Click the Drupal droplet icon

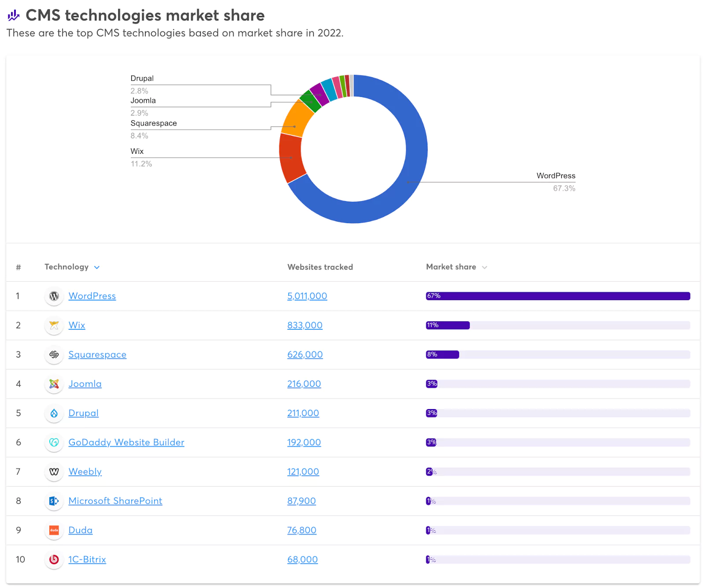click(54, 413)
